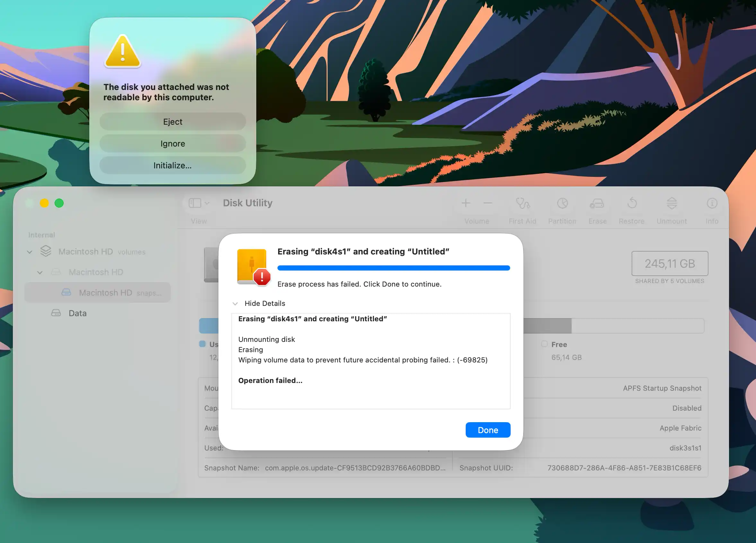Viewport: 756px width, 543px height.
Task: Toggle the sidebar view icon in toolbar
Action: click(195, 203)
